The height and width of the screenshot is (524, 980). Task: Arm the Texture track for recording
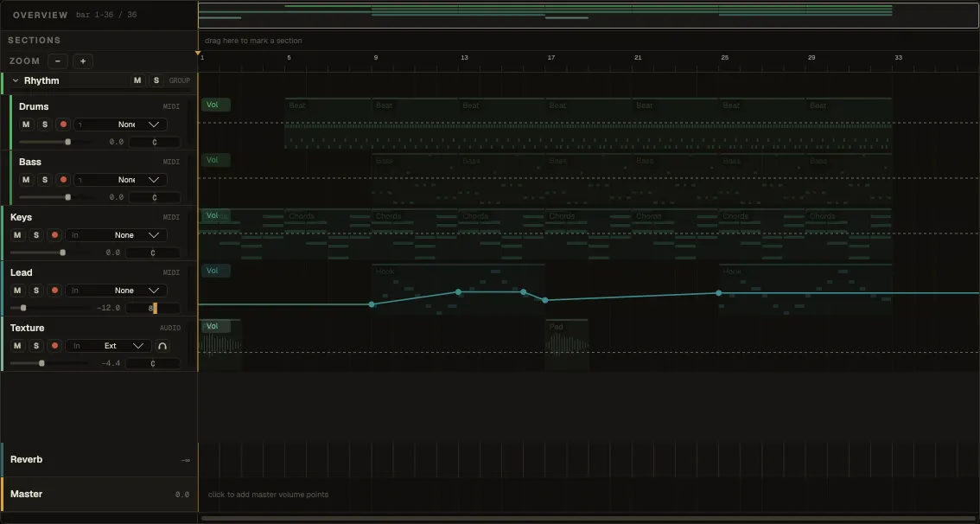(54, 346)
